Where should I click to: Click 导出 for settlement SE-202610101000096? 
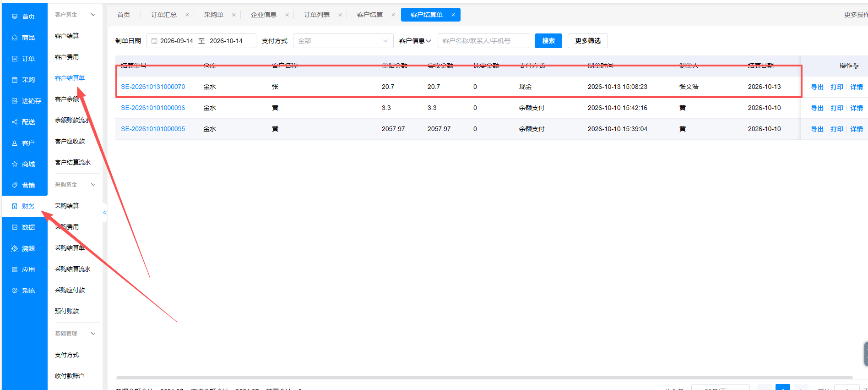pos(817,108)
